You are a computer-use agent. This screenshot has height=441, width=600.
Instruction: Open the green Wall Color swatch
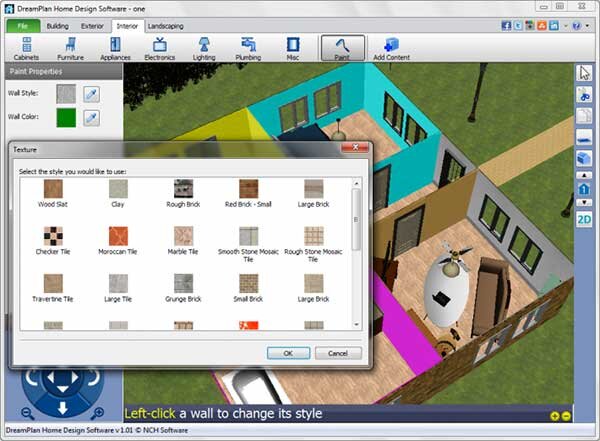(66, 118)
